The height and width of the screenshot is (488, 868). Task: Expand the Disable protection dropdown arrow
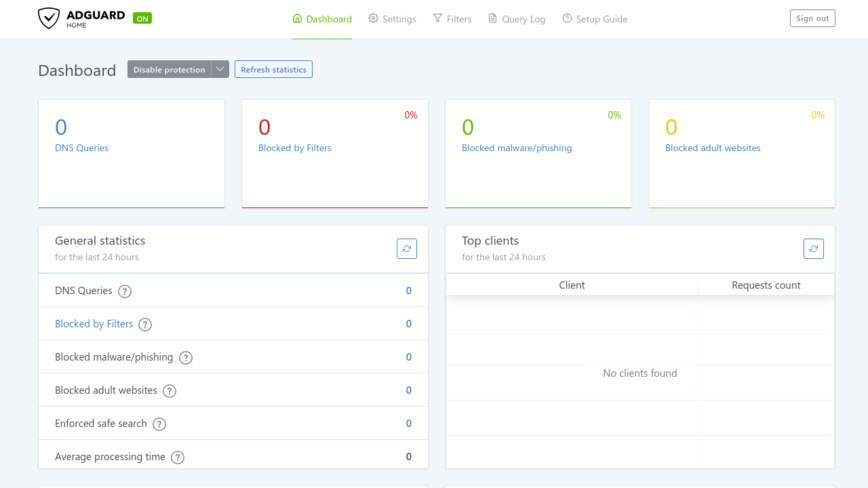(220, 69)
